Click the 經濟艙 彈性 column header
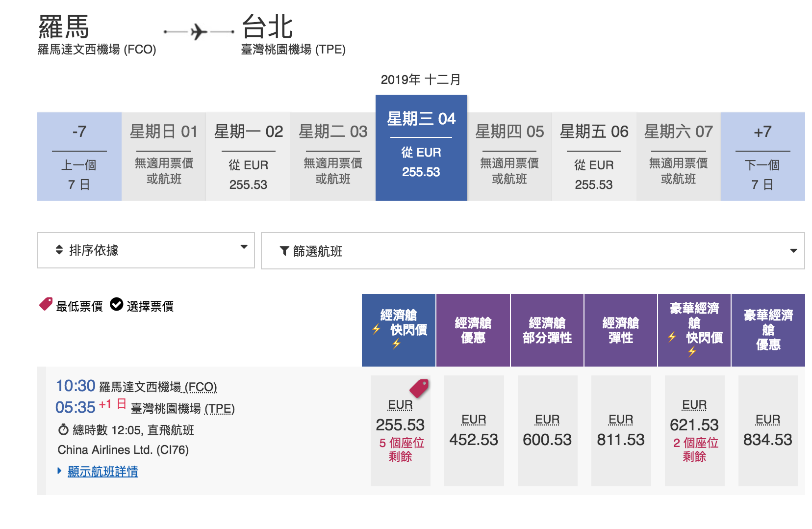812x529 pixels. point(621,330)
